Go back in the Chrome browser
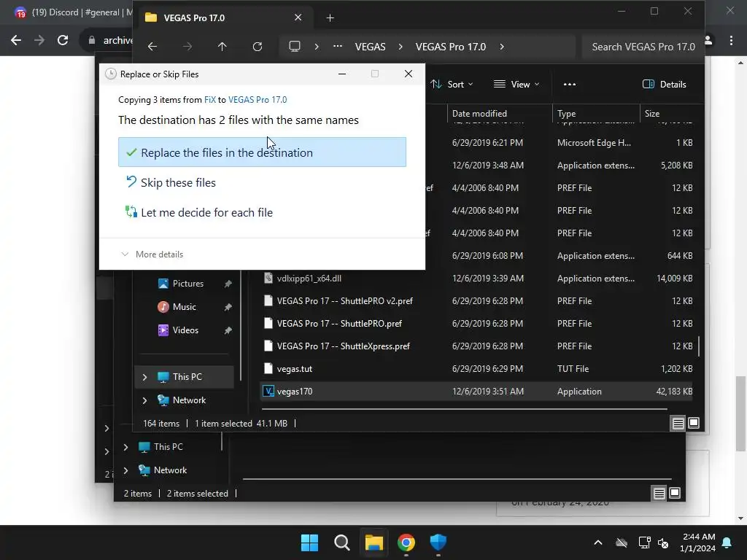The height and width of the screenshot is (560, 747). pos(16,40)
